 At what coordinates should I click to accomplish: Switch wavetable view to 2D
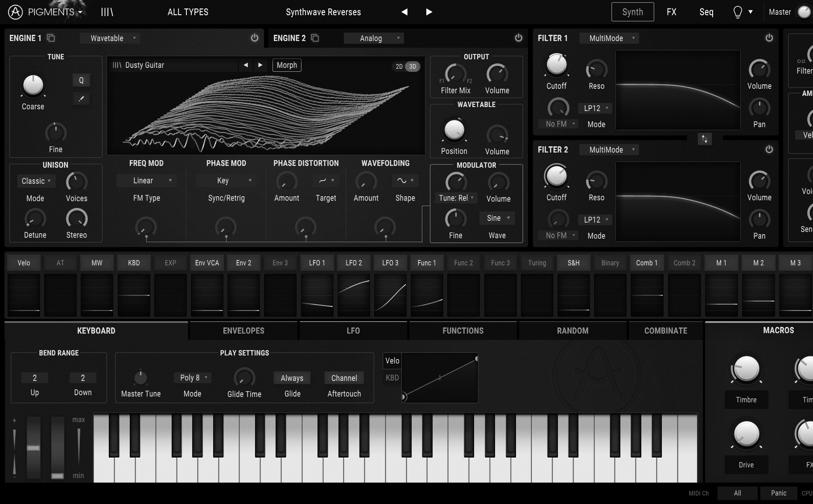399,66
